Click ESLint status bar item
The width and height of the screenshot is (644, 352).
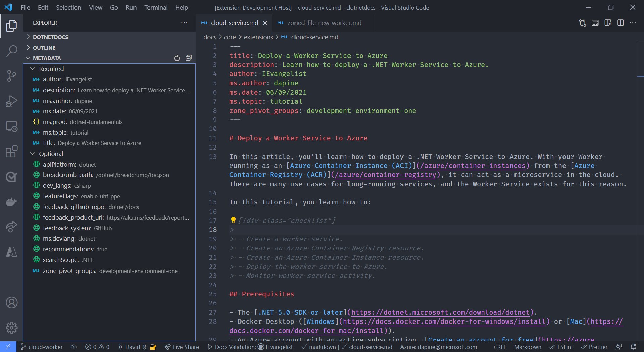[561, 347]
